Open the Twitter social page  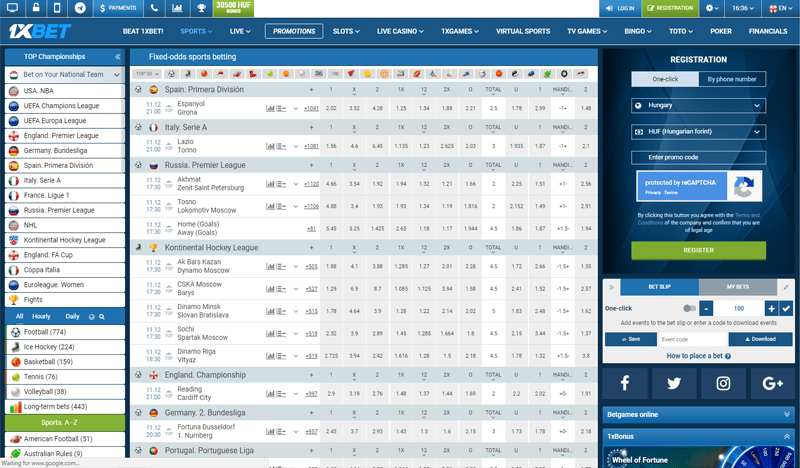pos(674,383)
